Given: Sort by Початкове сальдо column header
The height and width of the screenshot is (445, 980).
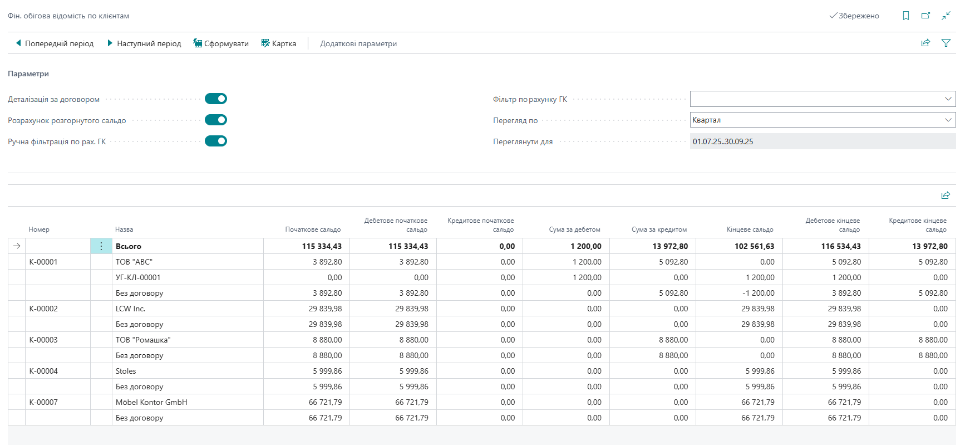Looking at the screenshot, I should pos(313,229).
